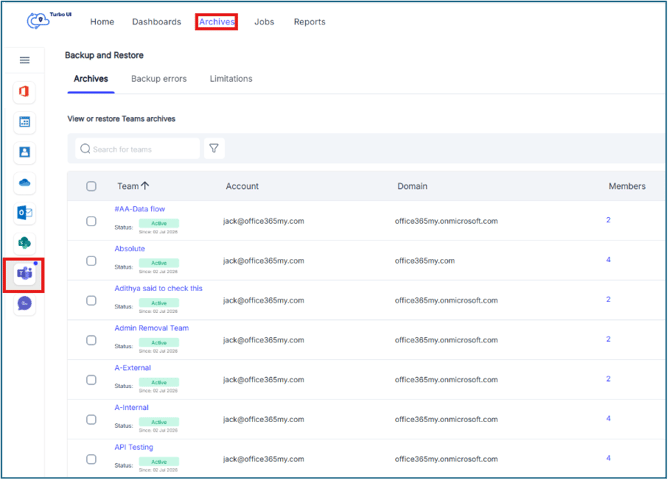Open the API Testing team link
Image resolution: width=670 pixels, height=480 pixels.
coord(134,448)
